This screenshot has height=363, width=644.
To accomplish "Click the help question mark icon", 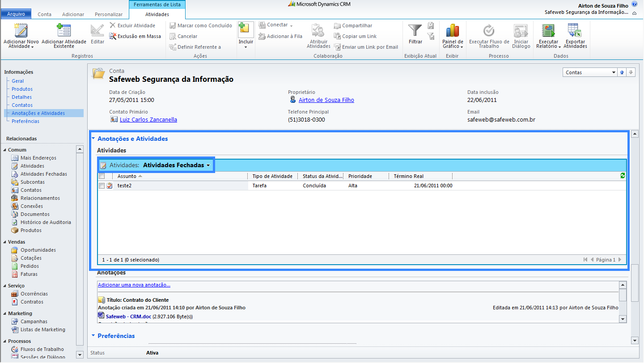I will pyautogui.click(x=634, y=4).
